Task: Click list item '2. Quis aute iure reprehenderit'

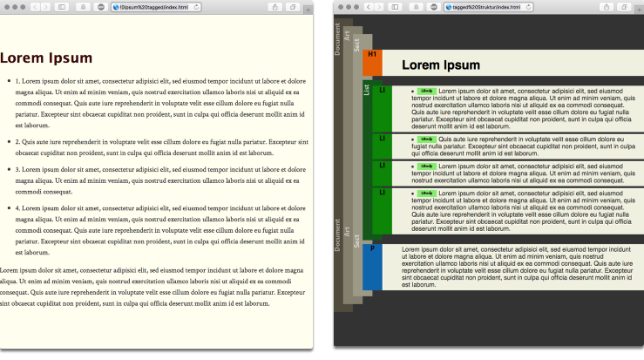Action: pyautogui.click(x=162, y=147)
